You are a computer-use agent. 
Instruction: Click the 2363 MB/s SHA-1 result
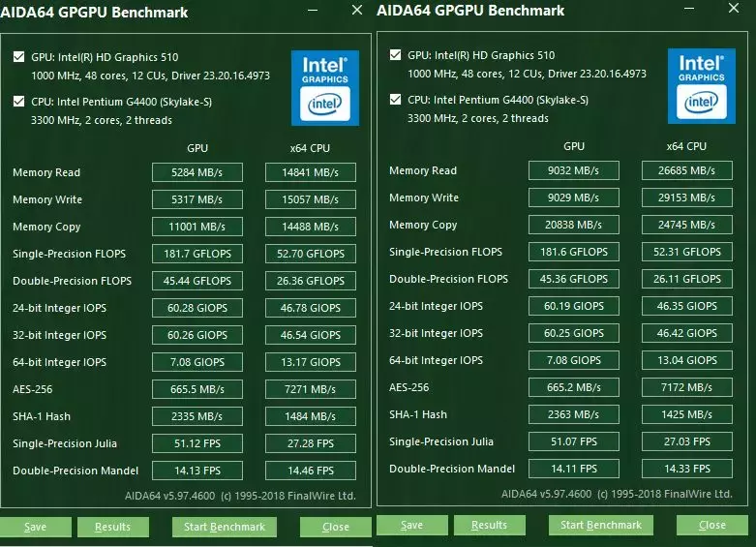pos(574,414)
